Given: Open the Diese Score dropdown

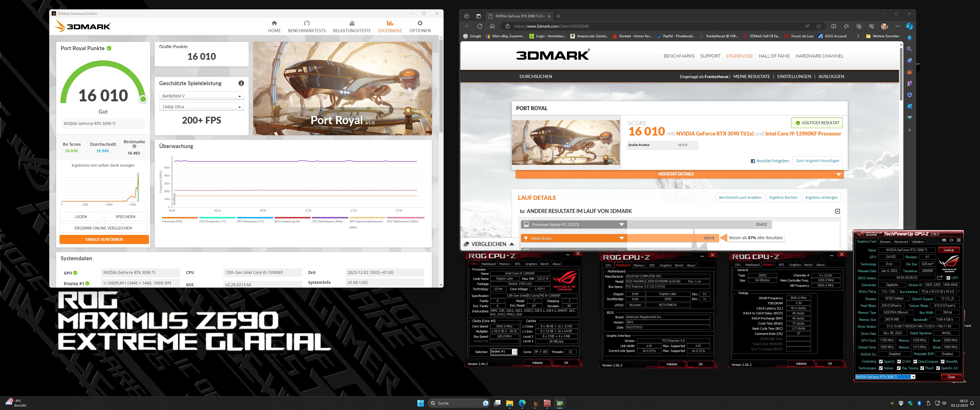Looking at the screenshot, I should 574,239.
